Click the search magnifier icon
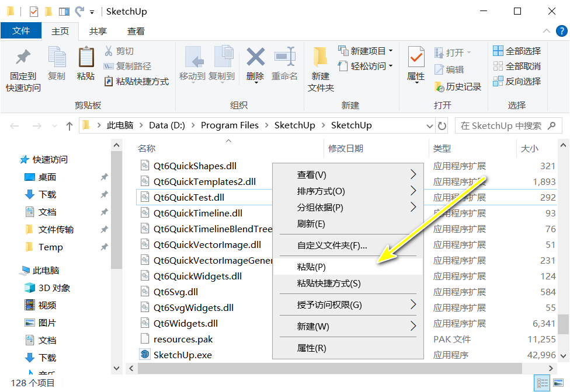The image size is (570, 392). 552,125
